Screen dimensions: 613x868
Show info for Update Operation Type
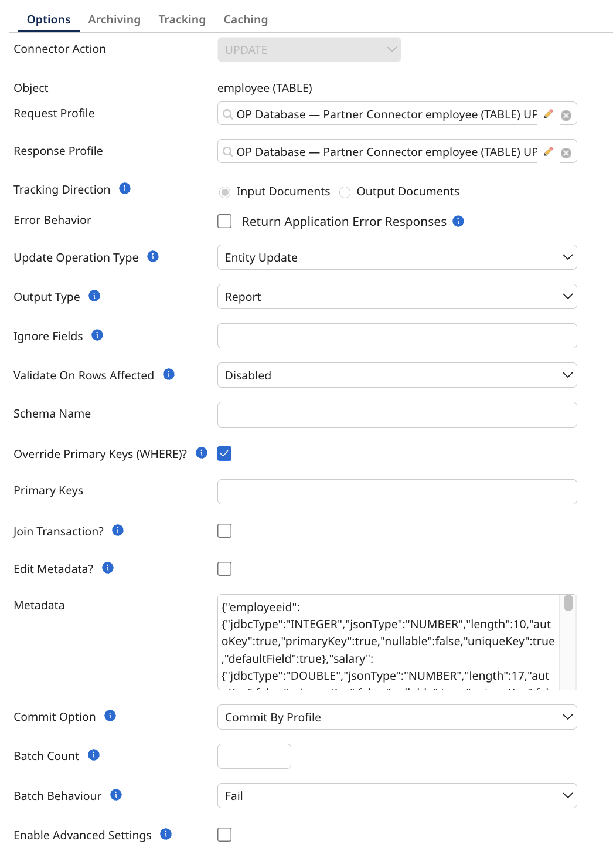153,256
